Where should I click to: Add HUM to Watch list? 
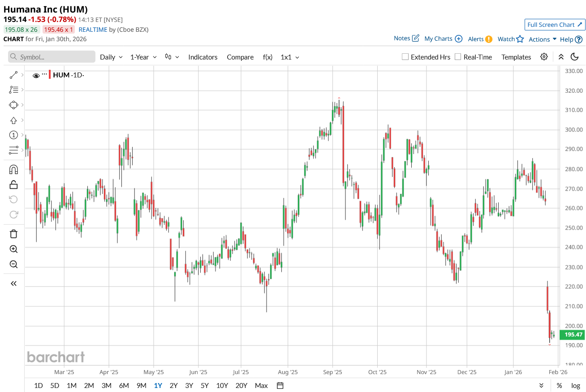pos(511,39)
